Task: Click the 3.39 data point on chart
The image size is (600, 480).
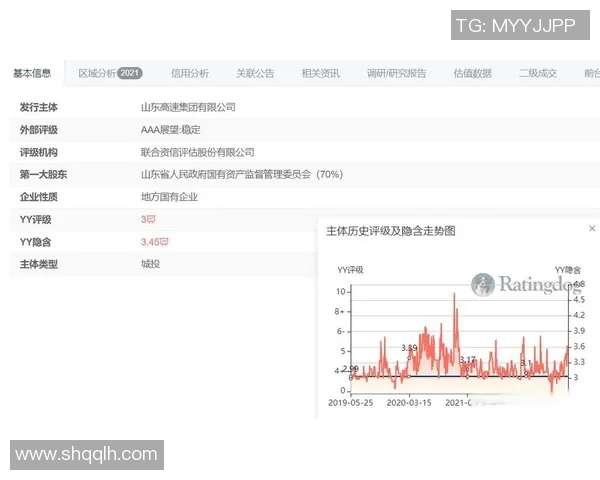Action: (x=409, y=358)
